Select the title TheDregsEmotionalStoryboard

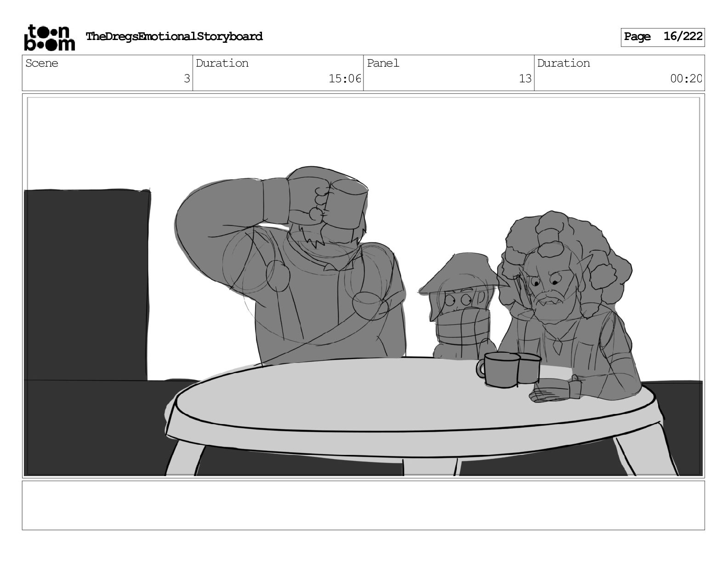point(174,36)
